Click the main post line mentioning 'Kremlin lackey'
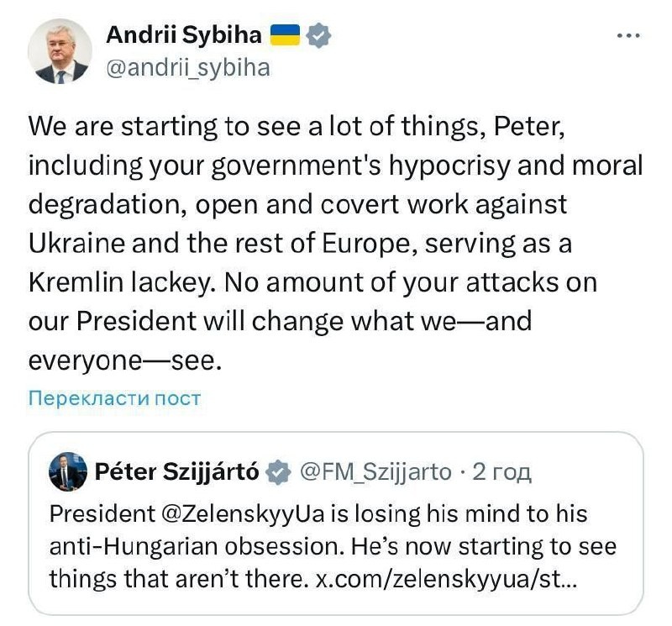 point(312,283)
